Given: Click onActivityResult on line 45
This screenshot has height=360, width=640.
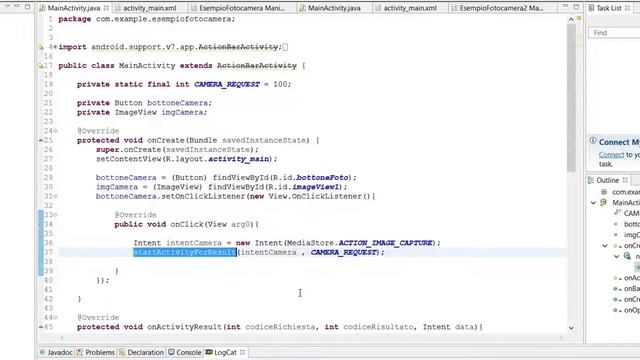Looking at the screenshot, I should tap(185, 327).
